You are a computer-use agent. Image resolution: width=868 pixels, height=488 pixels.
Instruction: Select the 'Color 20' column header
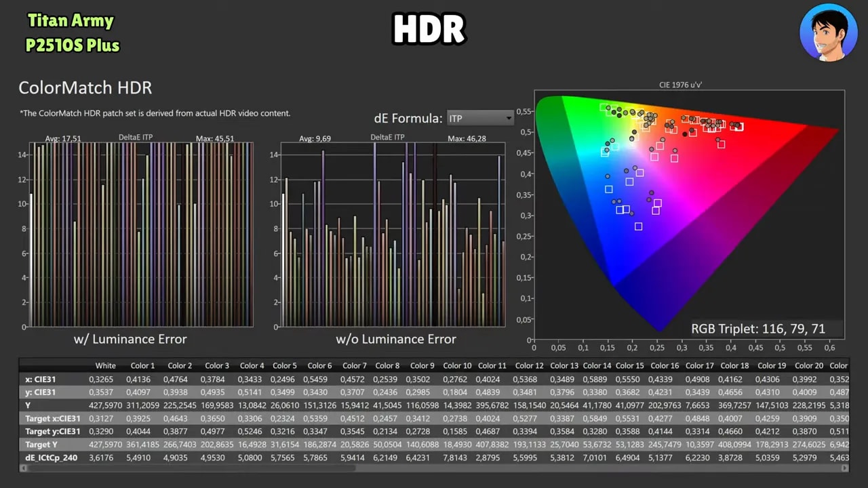pos(809,366)
